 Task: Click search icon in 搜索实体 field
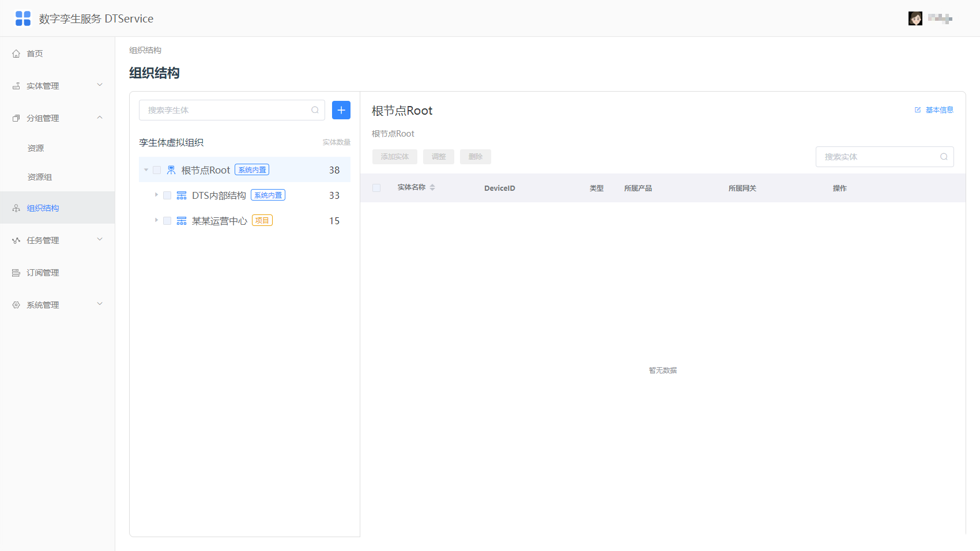[944, 157]
